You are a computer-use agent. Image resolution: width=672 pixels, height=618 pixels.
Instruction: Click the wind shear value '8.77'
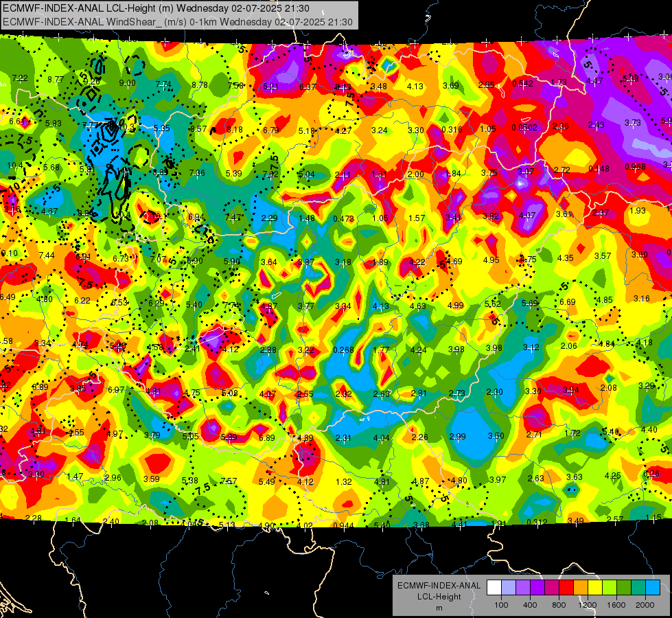tap(56, 80)
